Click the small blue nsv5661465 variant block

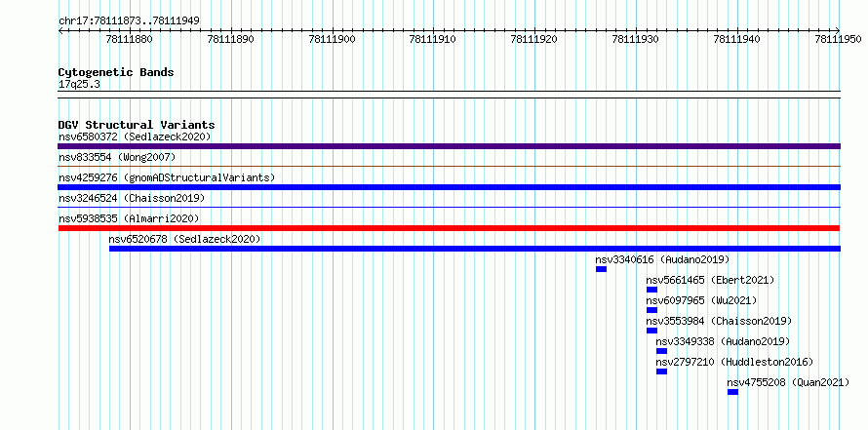pos(651,290)
